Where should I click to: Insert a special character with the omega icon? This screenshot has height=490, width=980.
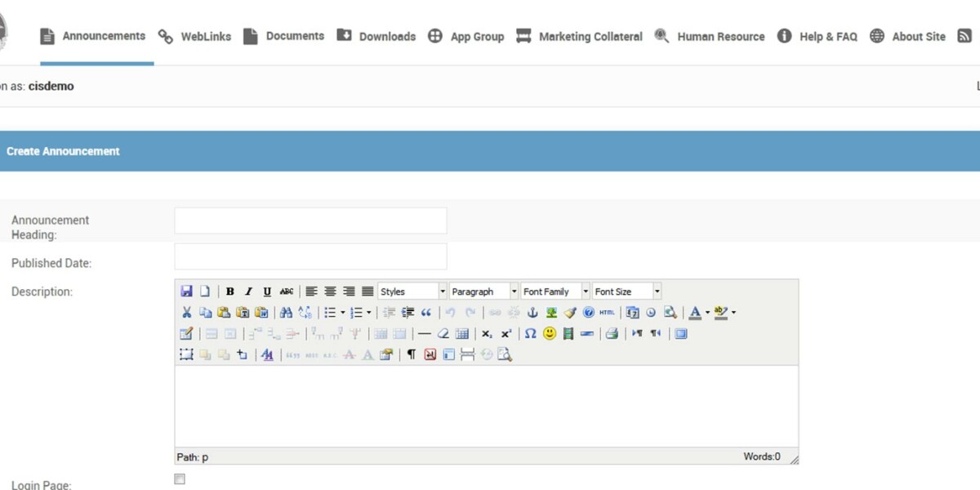(530, 333)
